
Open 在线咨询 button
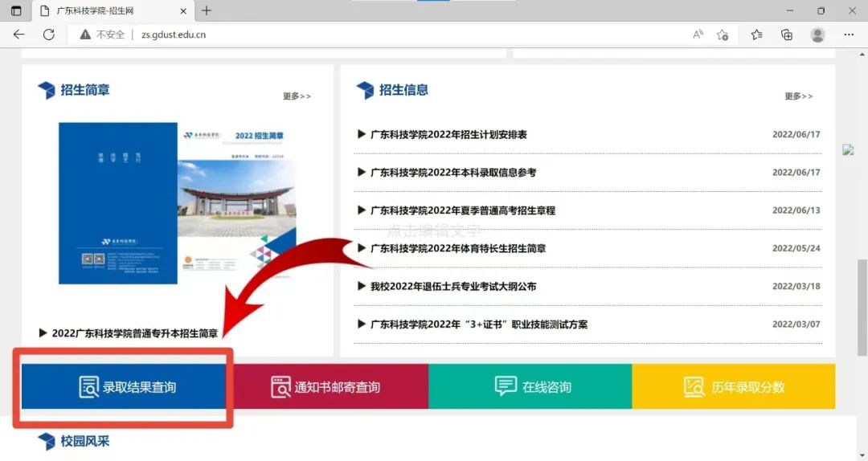coord(530,386)
